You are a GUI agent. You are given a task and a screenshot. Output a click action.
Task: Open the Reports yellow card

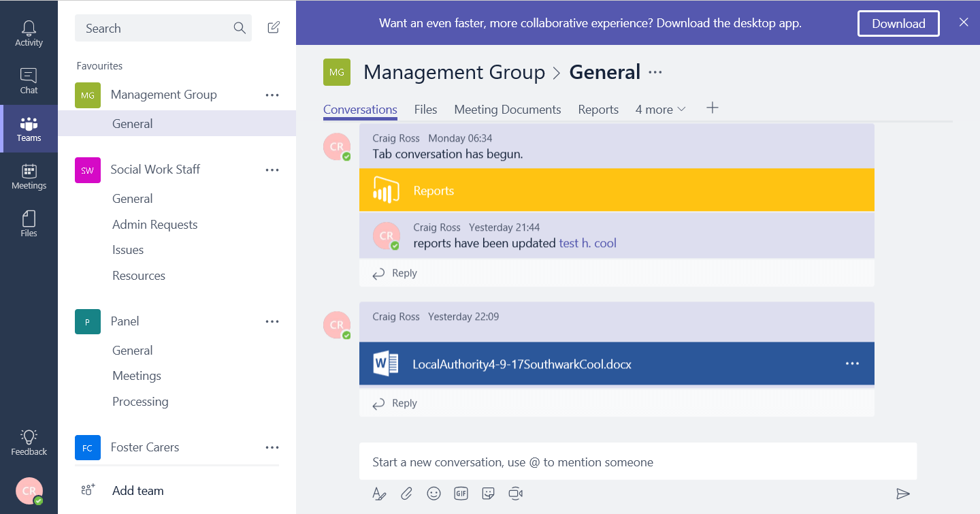(x=617, y=190)
